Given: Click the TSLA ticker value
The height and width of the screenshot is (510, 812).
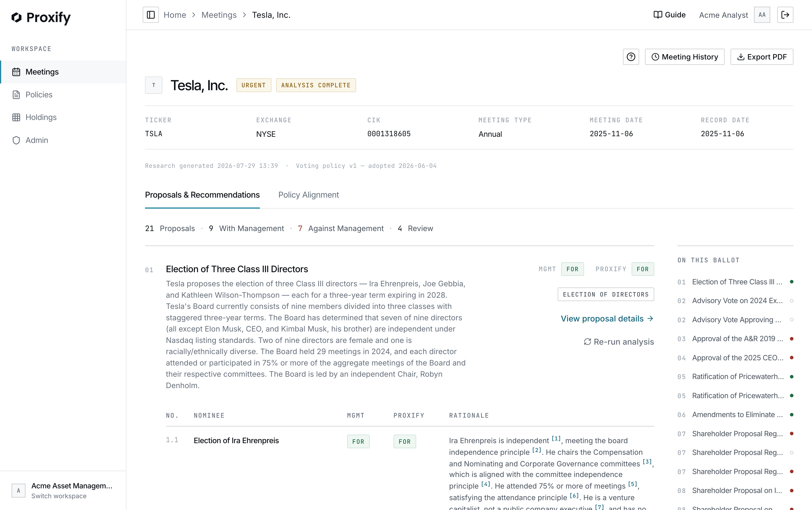Looking at the screenshot, I should (154, 134).
